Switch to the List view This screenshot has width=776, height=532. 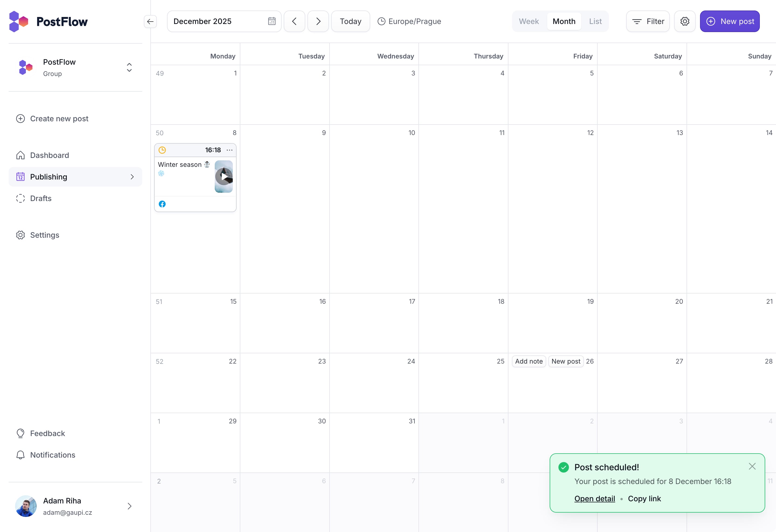point(595,21)
